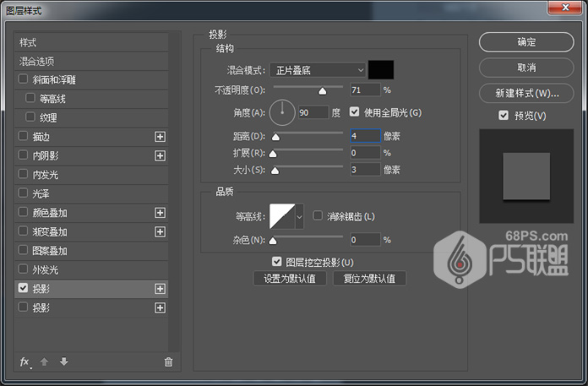Click the 杂色 slider handle
The image size is (588, 386).
[x=273, y=241]
